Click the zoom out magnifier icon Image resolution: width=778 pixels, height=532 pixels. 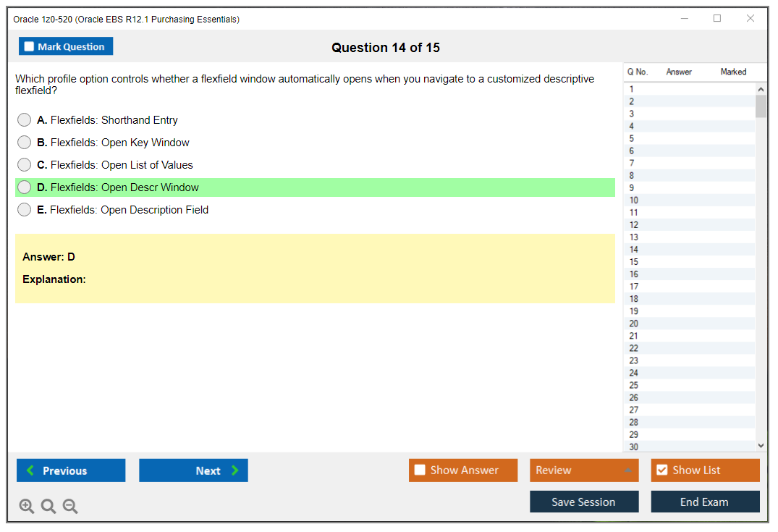pos(70,506)
